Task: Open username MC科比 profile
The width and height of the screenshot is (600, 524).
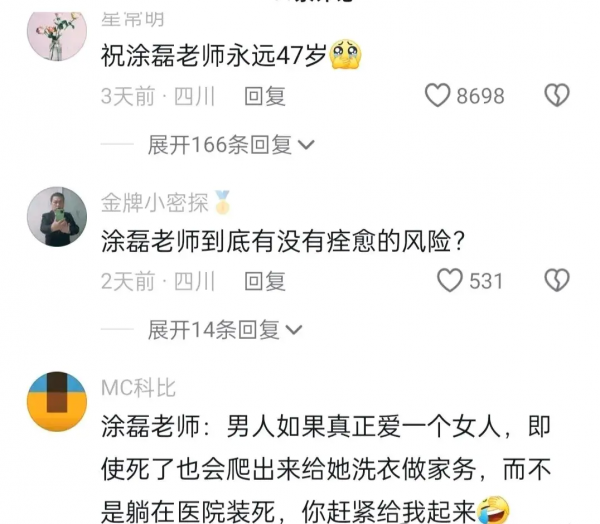Action: (x=138, y=388)
